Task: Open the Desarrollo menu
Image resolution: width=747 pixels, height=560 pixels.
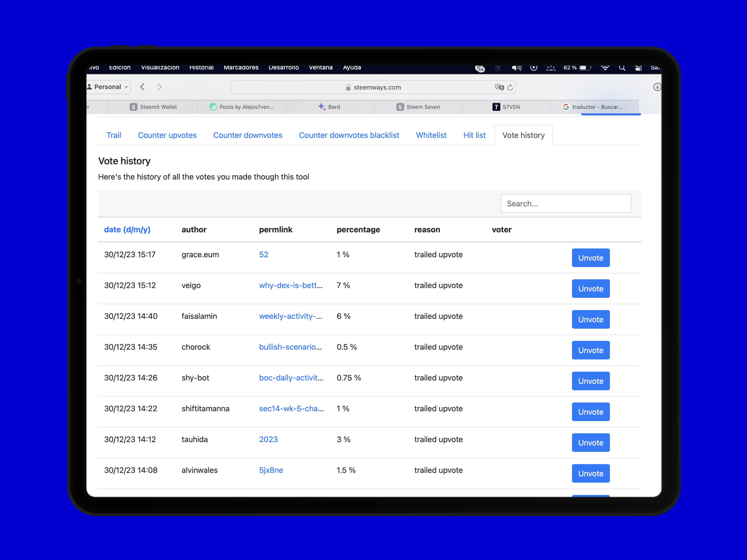Action: tap(284, 68)
